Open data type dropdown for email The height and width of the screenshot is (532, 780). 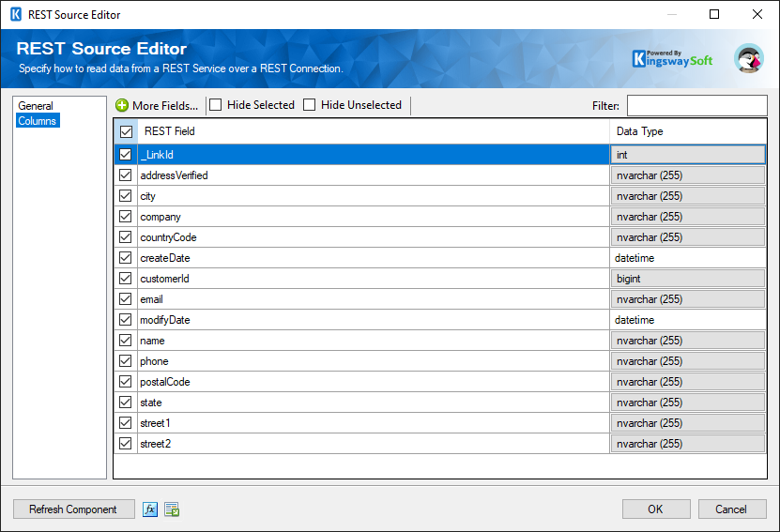pyautogui.click(x=688, y=299)
